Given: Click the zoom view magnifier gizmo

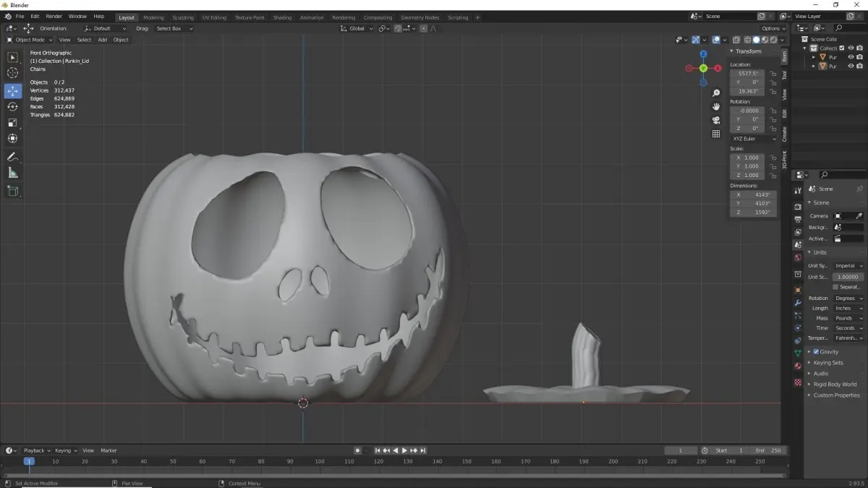Looking at the screenshot, I should tap(716, 93).
